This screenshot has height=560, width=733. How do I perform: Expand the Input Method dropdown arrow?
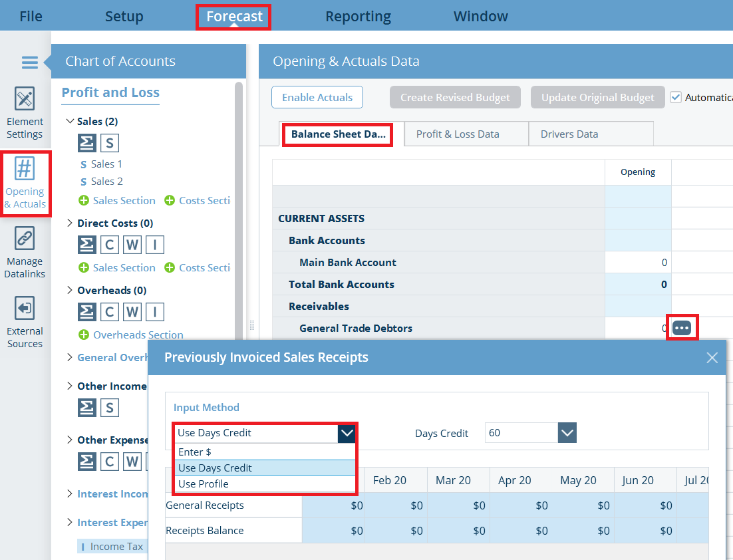(347, 433)
